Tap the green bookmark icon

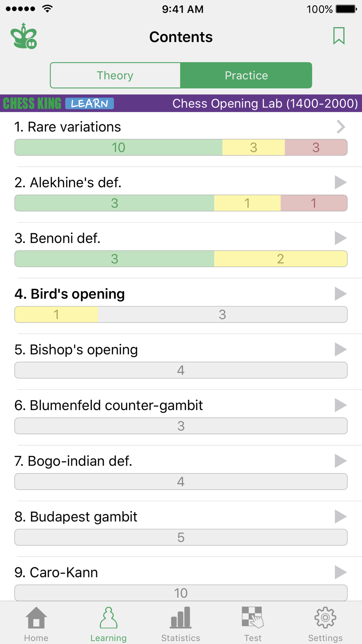pos(339,36)
